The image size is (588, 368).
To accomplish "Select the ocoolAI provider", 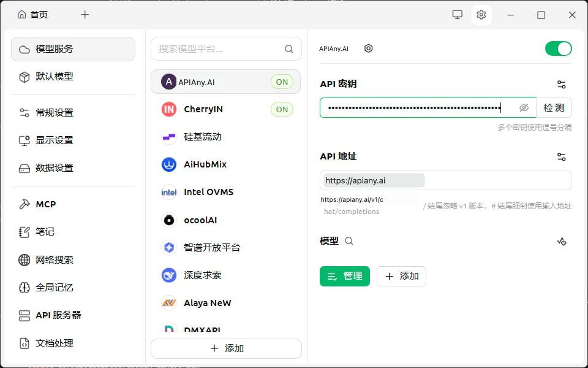I will [x=226, y=220].
